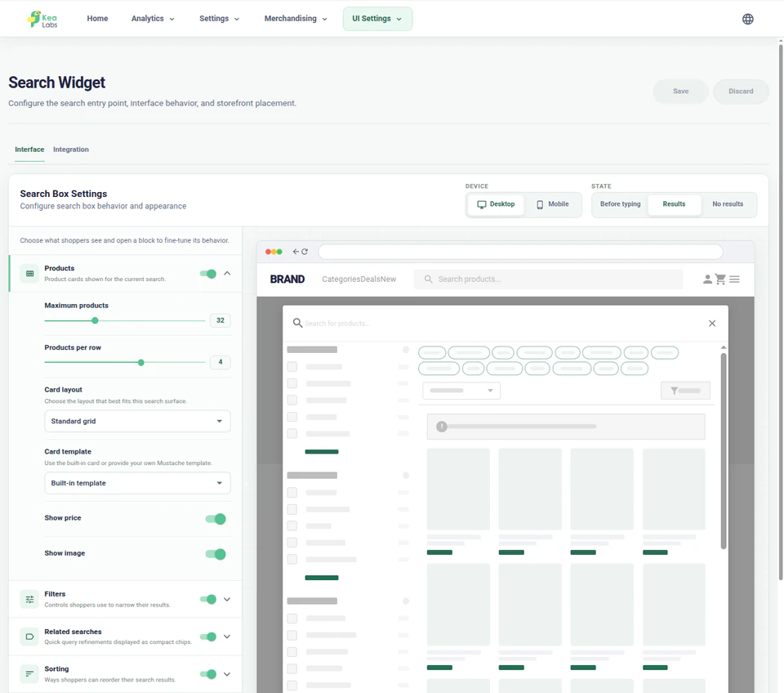Select the Desktop device option

pyautogui.click(x=496, y=204)
